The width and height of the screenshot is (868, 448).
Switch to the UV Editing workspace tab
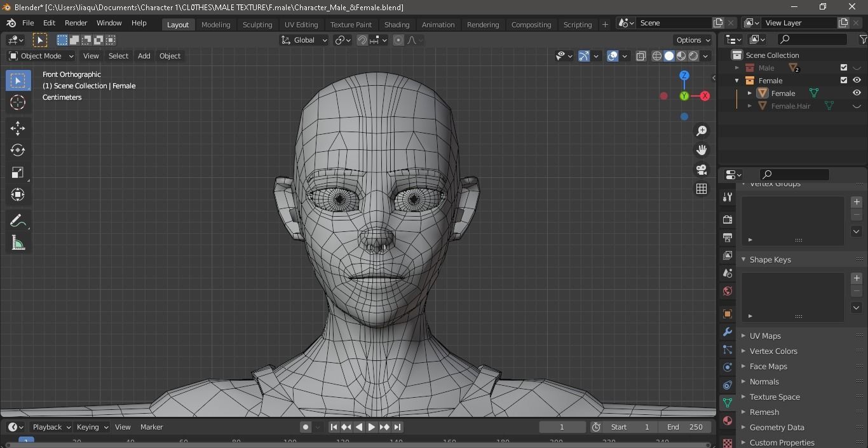[x=301, y=24]
